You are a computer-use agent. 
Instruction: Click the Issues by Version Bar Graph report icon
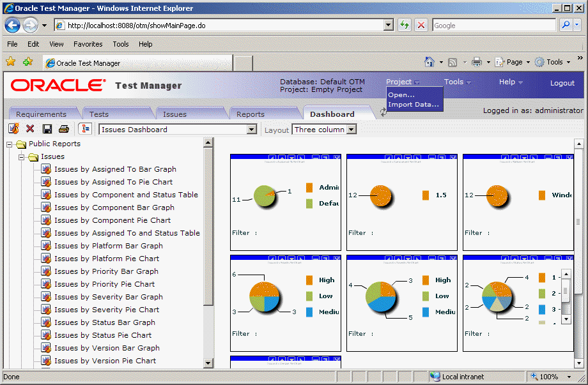46,347
